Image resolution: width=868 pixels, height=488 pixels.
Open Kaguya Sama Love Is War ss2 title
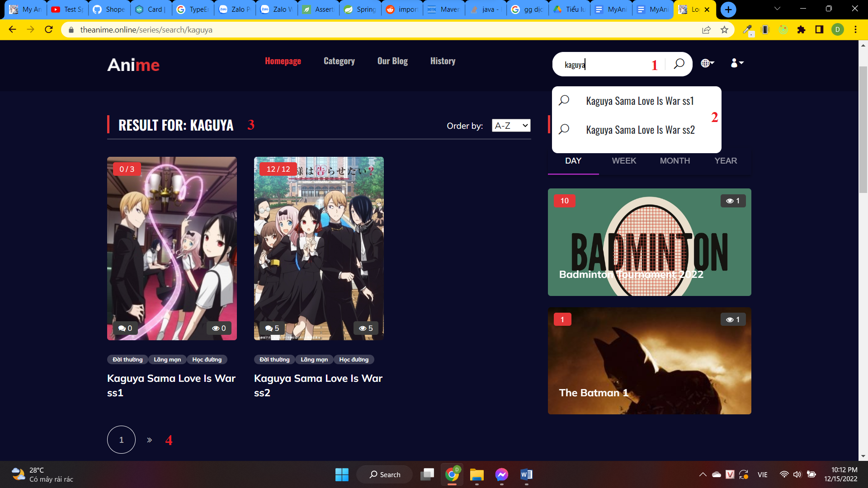tap(318, 385)
